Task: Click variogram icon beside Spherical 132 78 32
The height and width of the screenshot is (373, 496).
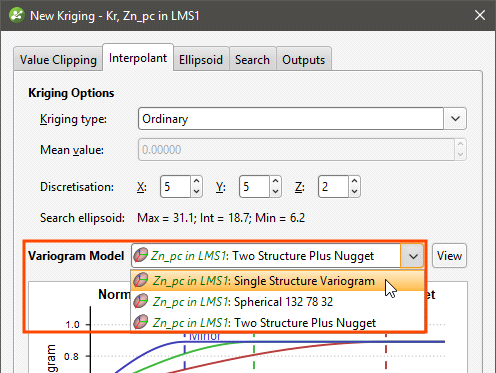Action: [140, 302]
